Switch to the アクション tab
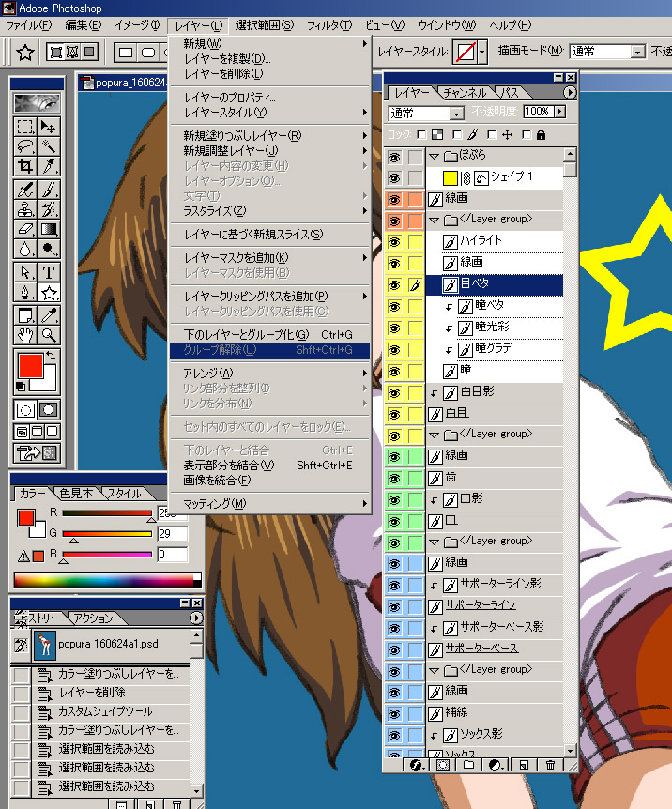The height and width of the screenshot is (809, 672). click(x=94, y=618)
